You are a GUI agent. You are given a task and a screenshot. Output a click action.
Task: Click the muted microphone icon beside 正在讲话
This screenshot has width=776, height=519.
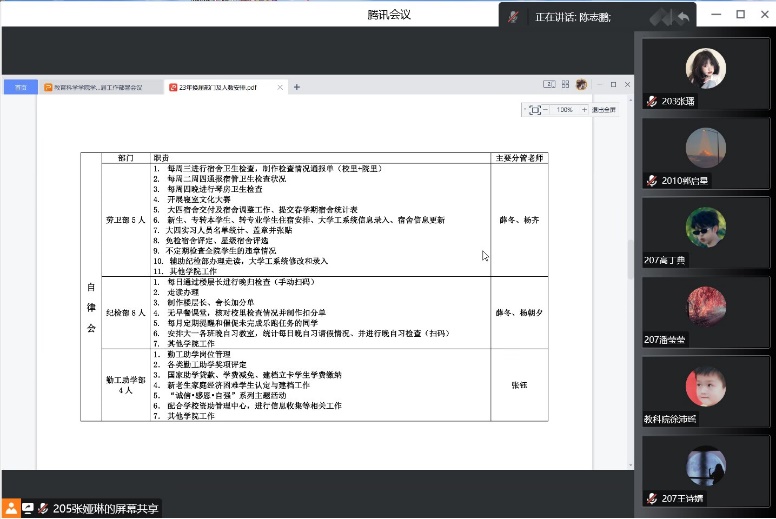coord(514,17)
